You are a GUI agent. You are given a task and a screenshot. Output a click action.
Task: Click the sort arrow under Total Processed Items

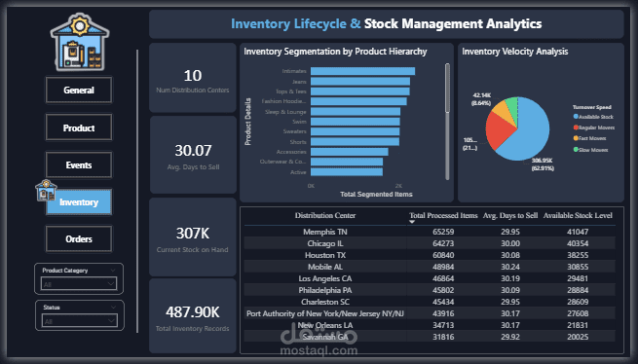412,222
